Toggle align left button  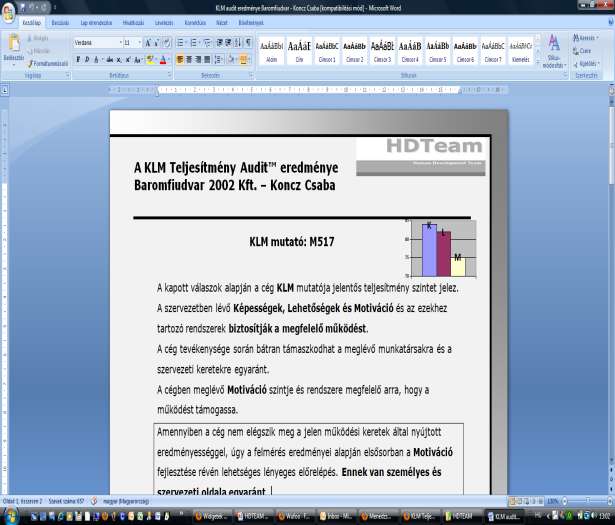click(x=180, y=60)
